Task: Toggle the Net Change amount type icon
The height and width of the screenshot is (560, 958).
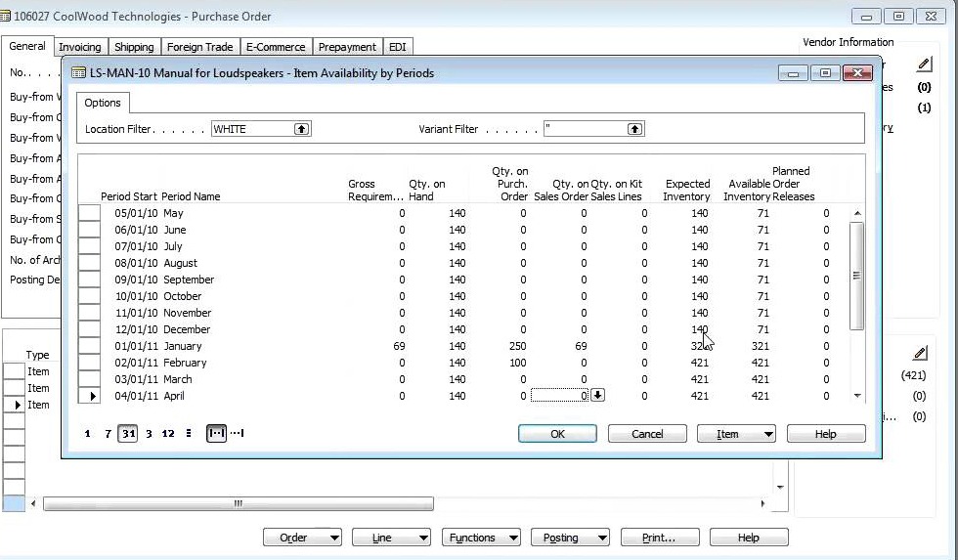Action: (216, 434)
